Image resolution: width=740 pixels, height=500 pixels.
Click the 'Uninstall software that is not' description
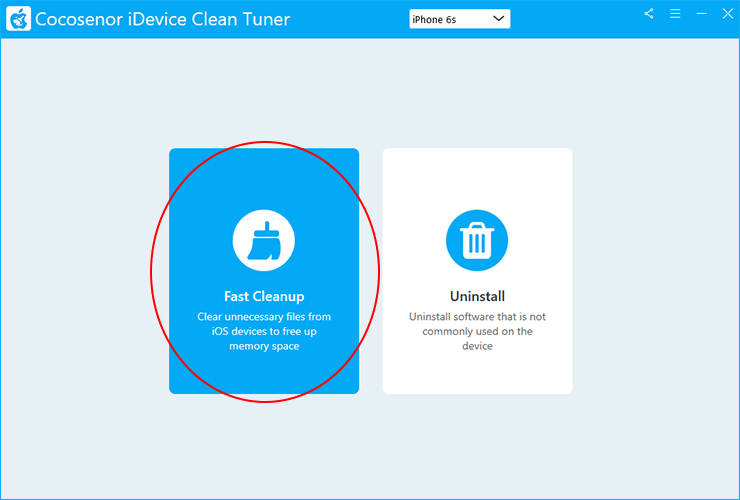(x=477, y=331)
